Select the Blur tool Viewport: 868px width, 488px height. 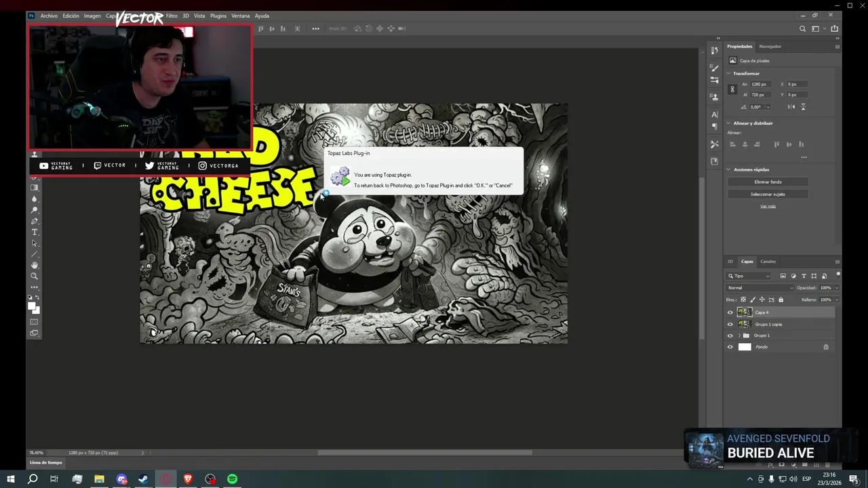35,199
